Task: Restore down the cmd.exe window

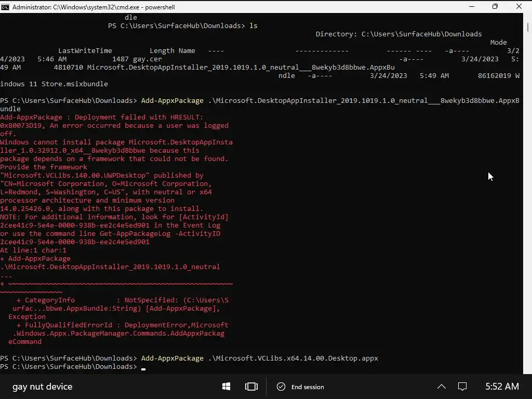Action: [495, 6]
